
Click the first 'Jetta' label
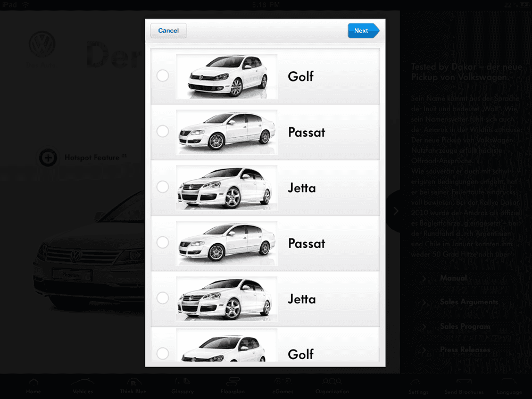point(302,188)
